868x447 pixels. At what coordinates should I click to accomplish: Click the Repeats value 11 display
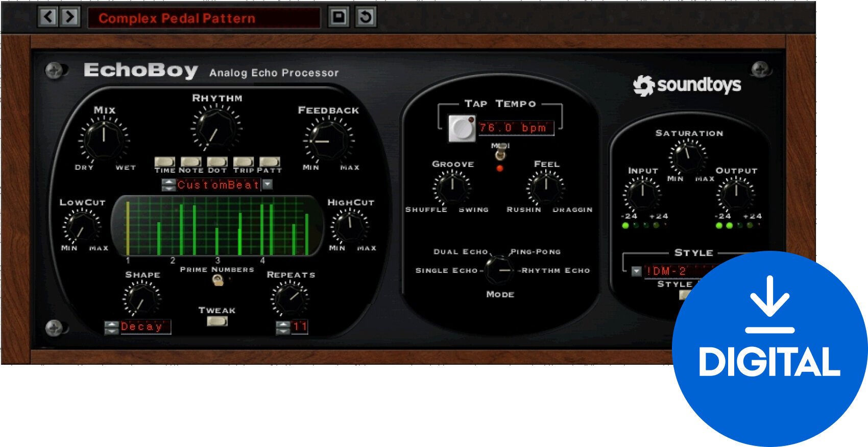click(300, 327)
